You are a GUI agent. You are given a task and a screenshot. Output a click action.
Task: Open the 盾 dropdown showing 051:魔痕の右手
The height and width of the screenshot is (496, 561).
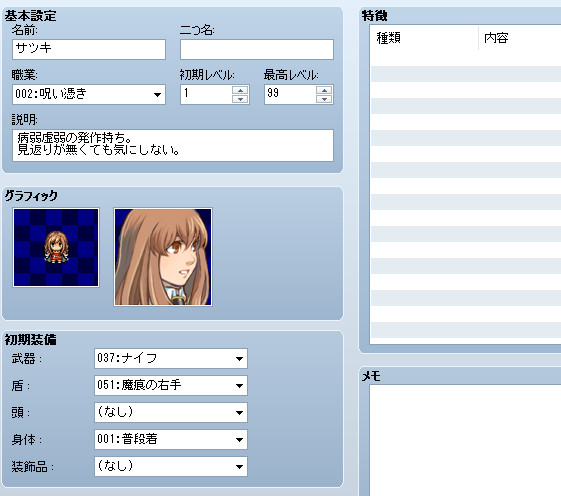tap(171, 385)
